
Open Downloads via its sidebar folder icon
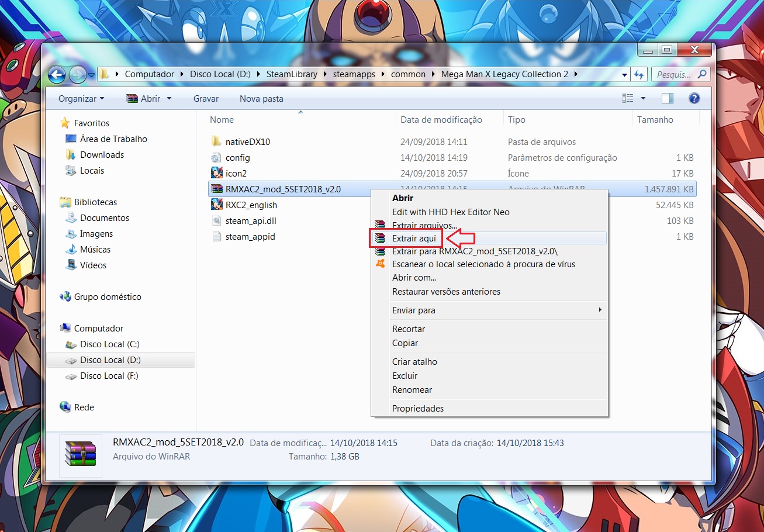71,154
